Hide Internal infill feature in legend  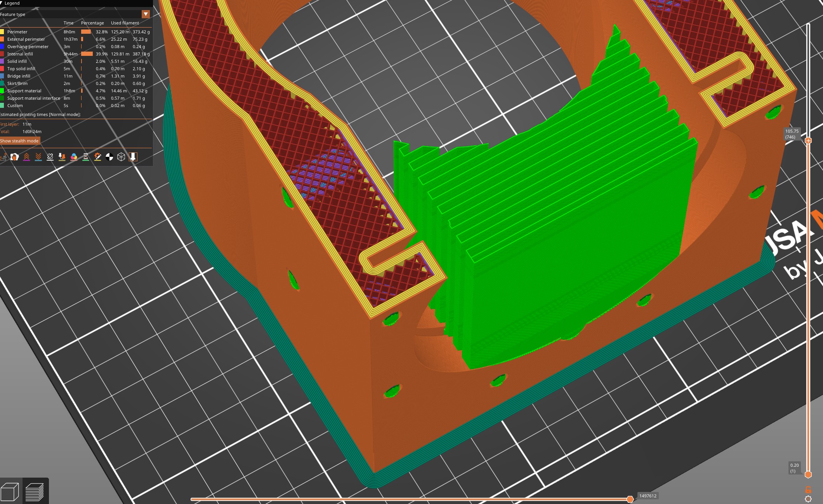click(x=75, y=54)
